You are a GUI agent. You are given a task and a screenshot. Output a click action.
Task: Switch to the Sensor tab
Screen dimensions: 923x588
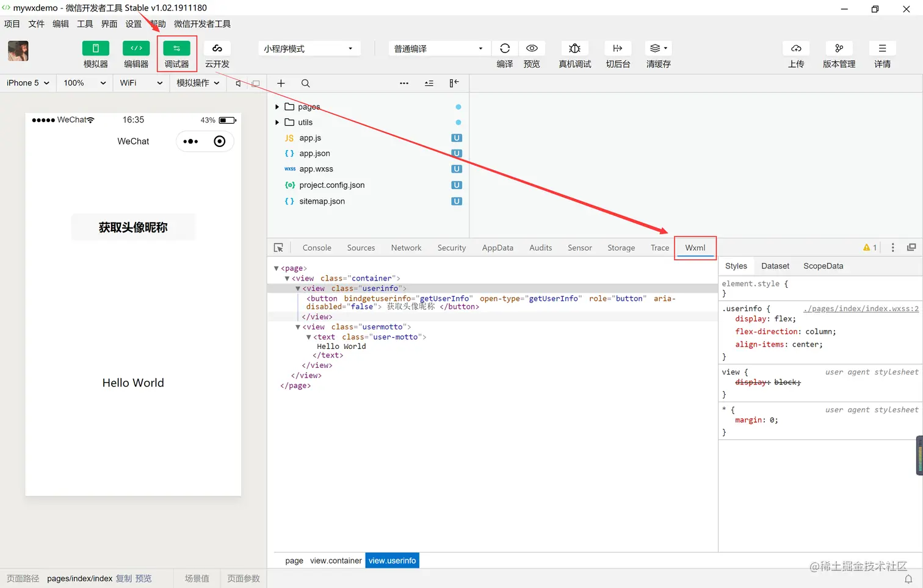click(x=579, y=248)
